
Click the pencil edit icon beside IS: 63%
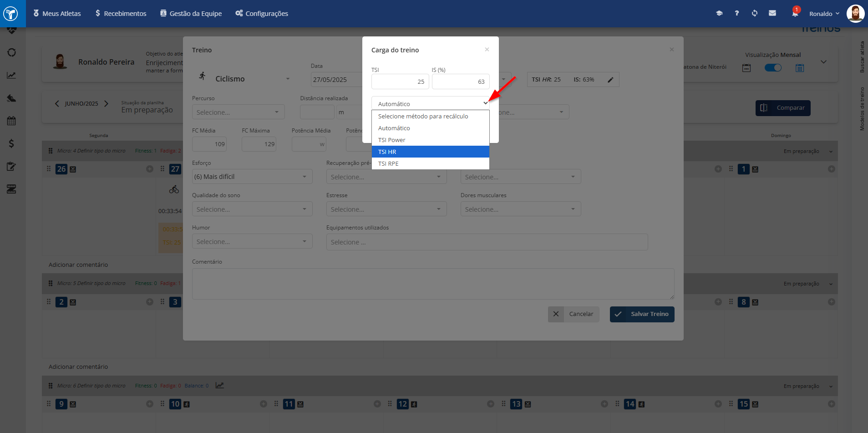coord(611,80)
